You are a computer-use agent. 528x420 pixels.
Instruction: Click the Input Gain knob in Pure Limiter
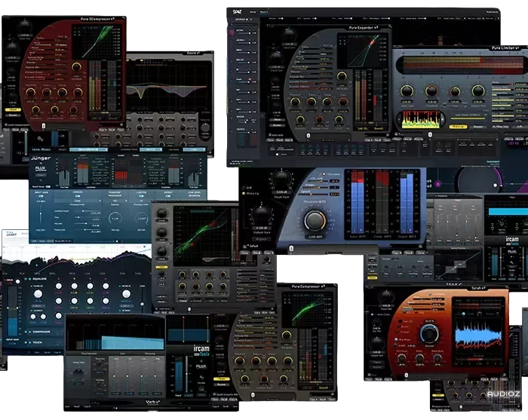[407, 91]
